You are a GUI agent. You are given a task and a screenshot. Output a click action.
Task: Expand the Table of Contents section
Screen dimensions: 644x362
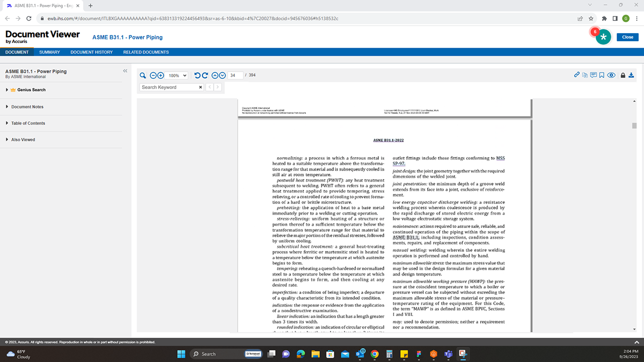(x=25, y=123)
